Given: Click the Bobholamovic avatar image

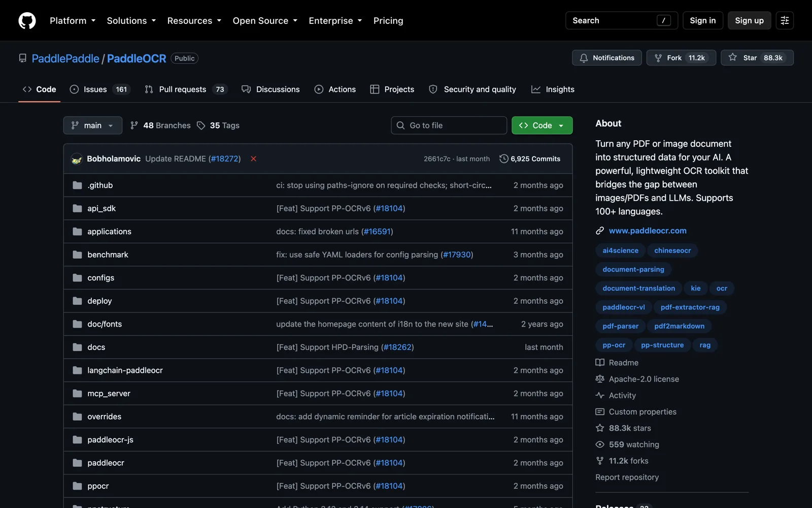Looking at the screenshot, I should tap(77, 159).
